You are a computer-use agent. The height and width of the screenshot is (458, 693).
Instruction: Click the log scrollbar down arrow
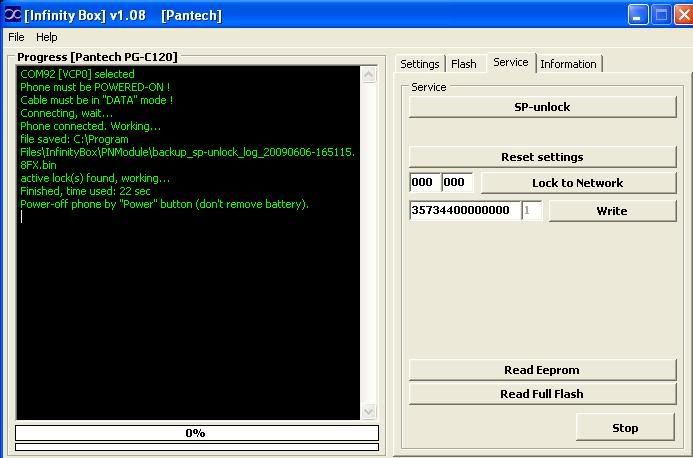pos(369,412)
